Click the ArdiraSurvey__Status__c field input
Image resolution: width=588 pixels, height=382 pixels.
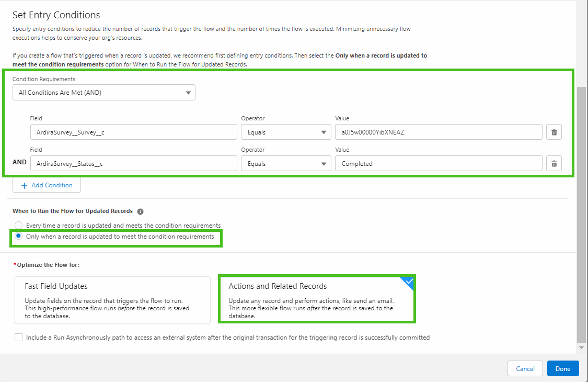133,163
